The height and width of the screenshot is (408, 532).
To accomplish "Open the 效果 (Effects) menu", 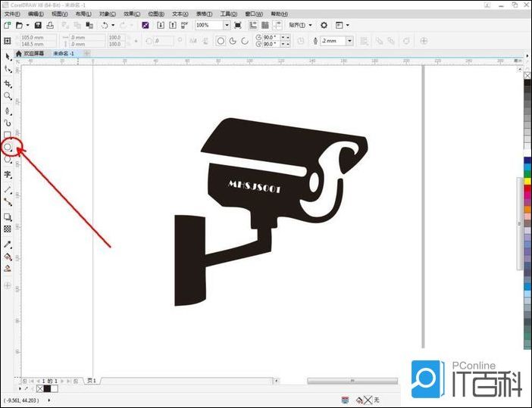I will click(x=133, y=14).
